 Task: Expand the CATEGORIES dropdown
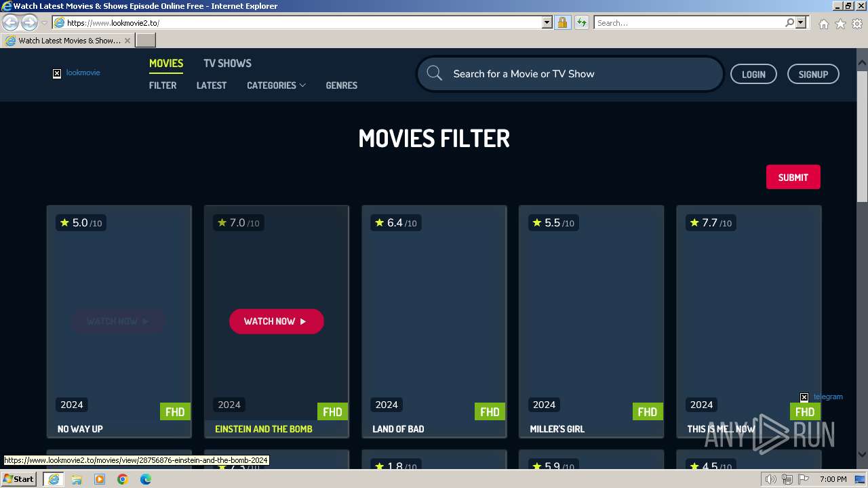pos(276,85)
